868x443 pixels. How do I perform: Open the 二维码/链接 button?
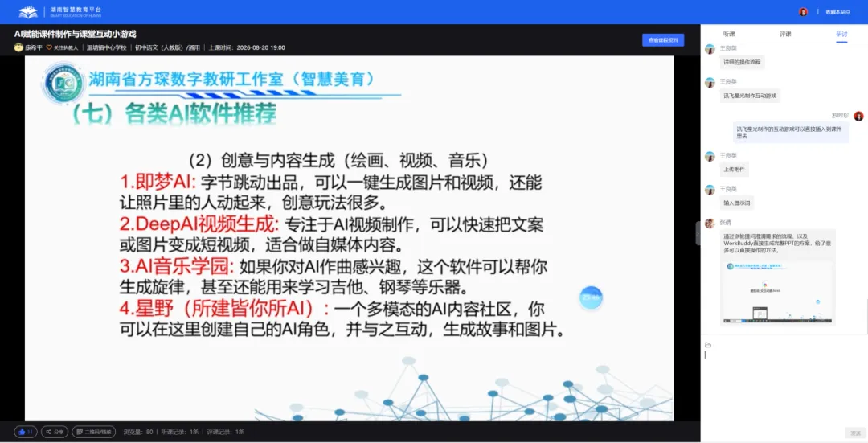(93, 432)
